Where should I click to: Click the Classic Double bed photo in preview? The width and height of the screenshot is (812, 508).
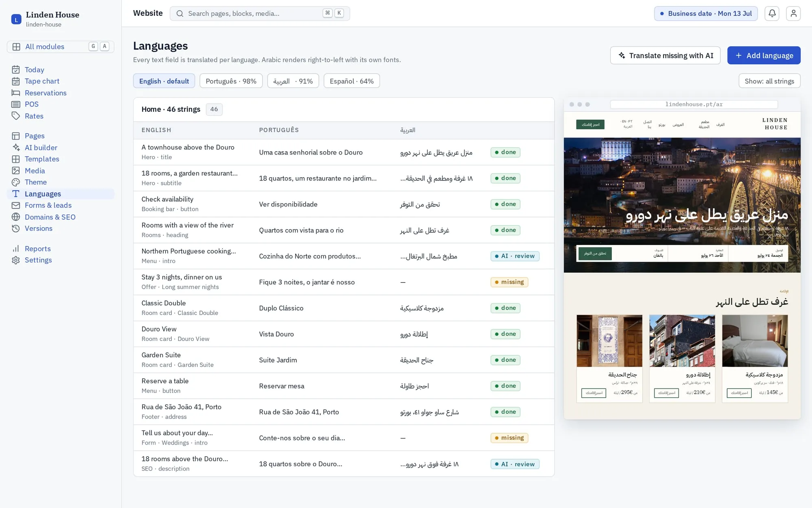[x=755, y=341]
